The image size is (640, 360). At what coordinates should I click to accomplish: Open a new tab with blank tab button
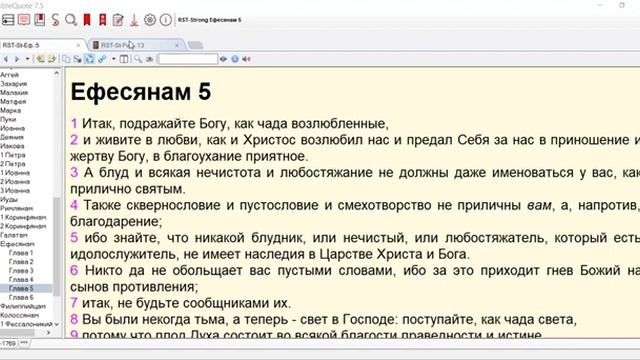pyautogui.click(x=196, y=45)
